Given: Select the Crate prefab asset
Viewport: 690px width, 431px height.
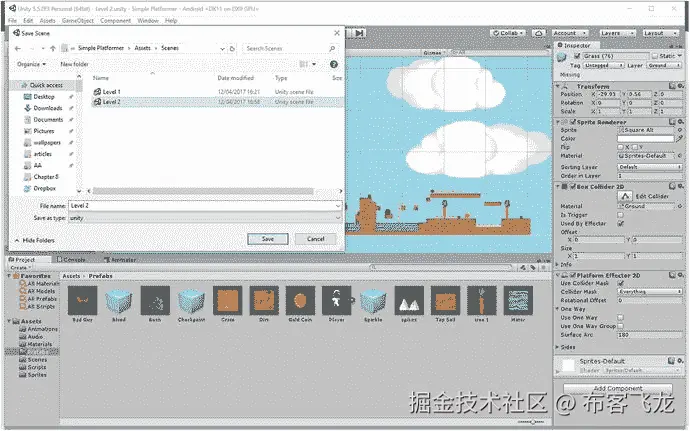Looking at the screenshot, I should click(x=228, y=300).
